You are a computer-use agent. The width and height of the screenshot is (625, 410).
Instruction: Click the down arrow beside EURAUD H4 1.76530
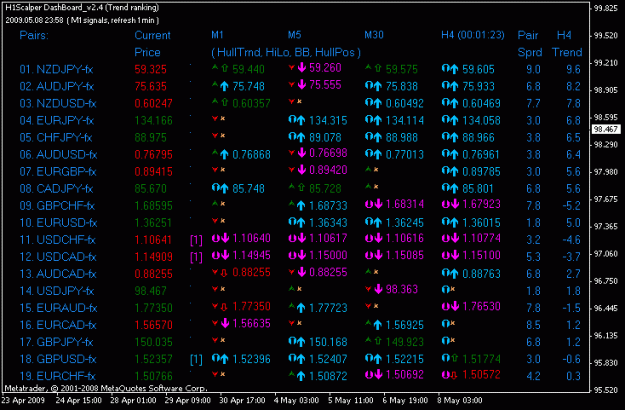[x=455, y=306]
